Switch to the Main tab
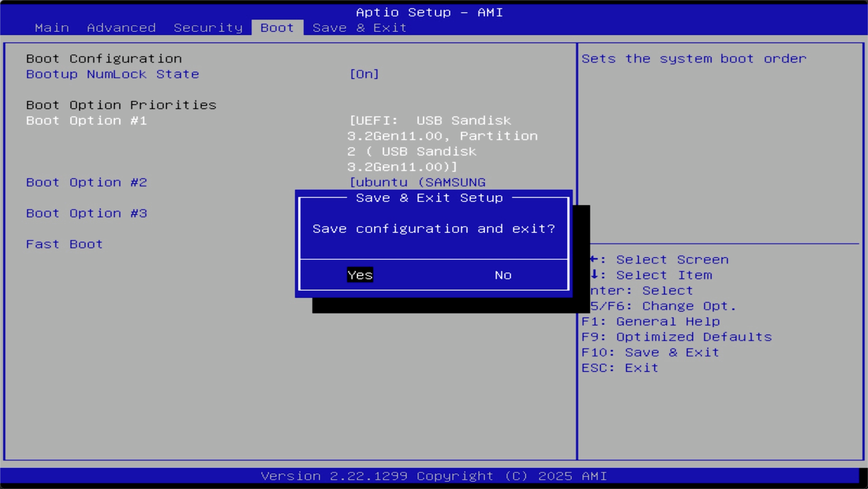Viewport: 868px width, 489px height. click(52, 28)
